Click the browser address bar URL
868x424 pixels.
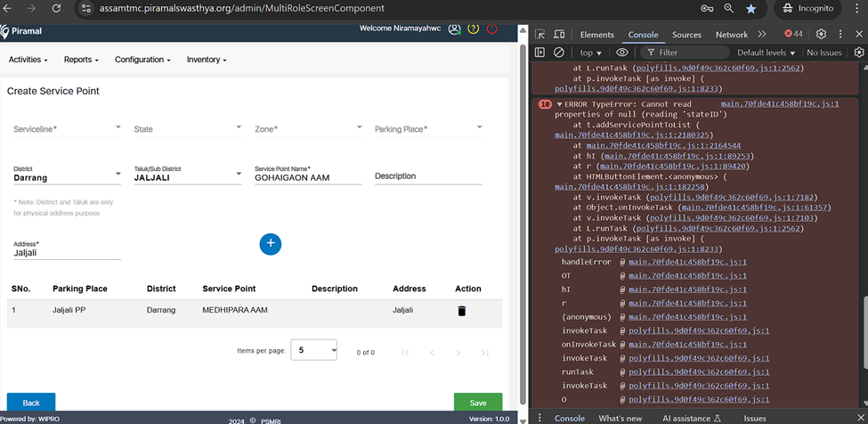(x=242, y=8)
